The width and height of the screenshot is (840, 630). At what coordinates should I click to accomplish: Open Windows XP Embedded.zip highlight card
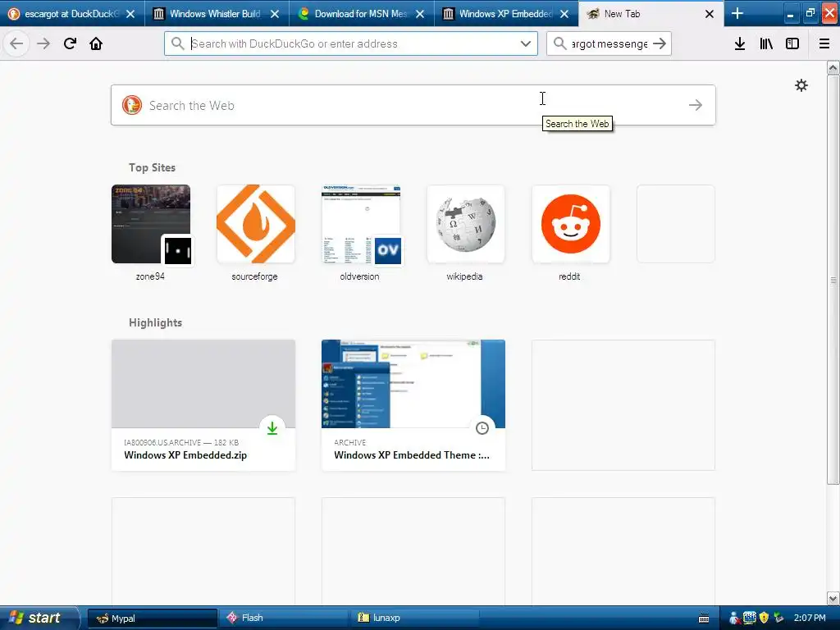(x=203, y=405)
